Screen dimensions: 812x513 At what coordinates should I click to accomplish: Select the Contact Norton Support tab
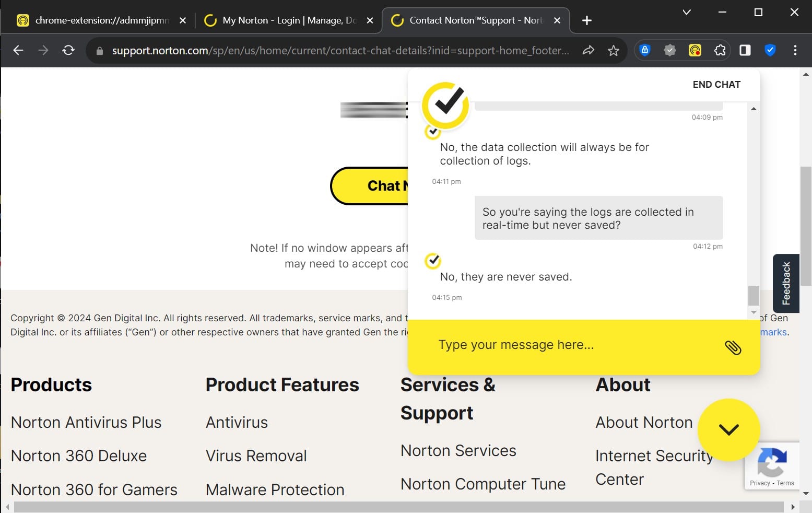coord(476,20)
